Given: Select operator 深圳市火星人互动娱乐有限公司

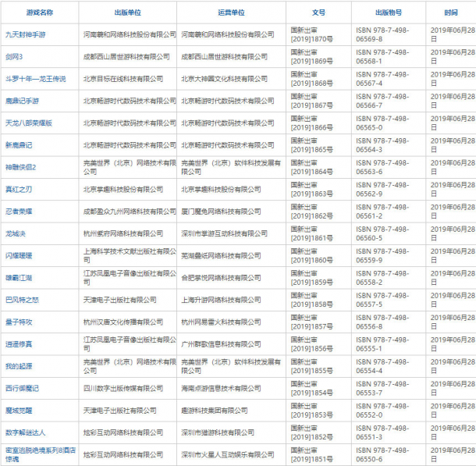Looking at the screenshot, I should pos(228,454).
